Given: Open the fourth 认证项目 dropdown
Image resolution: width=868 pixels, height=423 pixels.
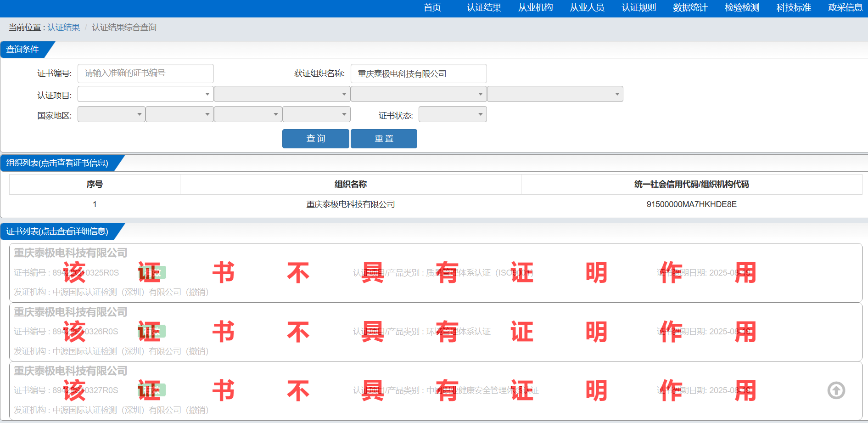Looking at the screenshot, I should click(x=555, y=94).
